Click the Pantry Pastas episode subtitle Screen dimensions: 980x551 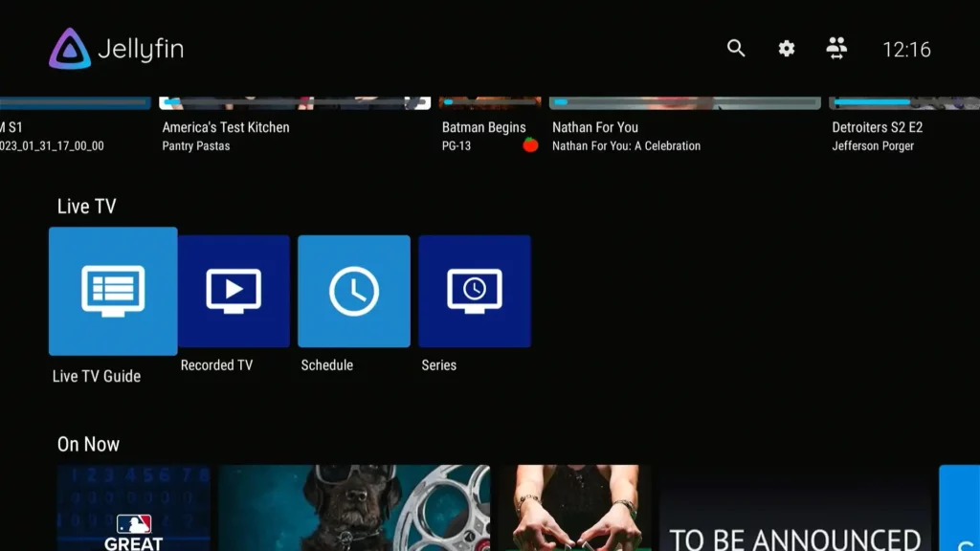click(x=196, y=146)
